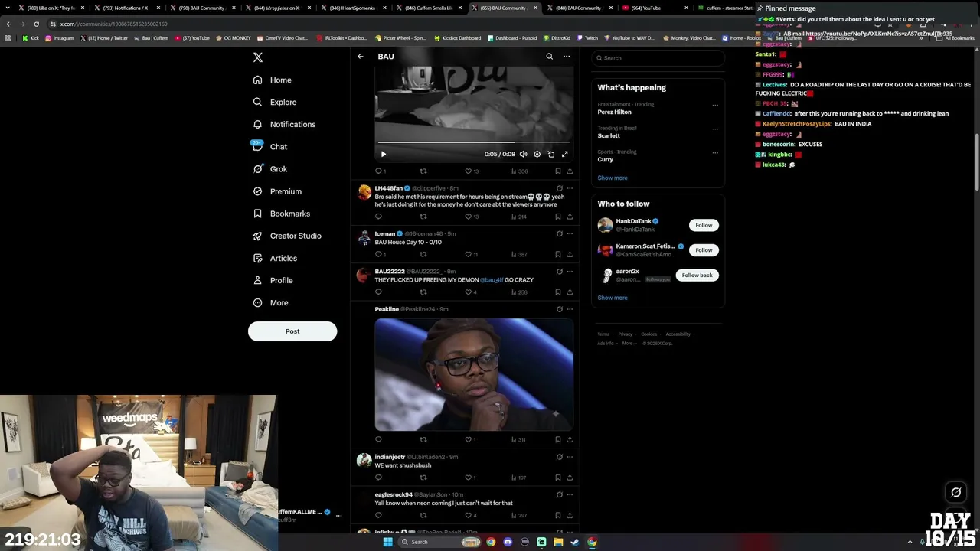The width and height of the screenshot is (980, 551).
Task: Open more options on BAU22222 post
Action: pos(569,271)
